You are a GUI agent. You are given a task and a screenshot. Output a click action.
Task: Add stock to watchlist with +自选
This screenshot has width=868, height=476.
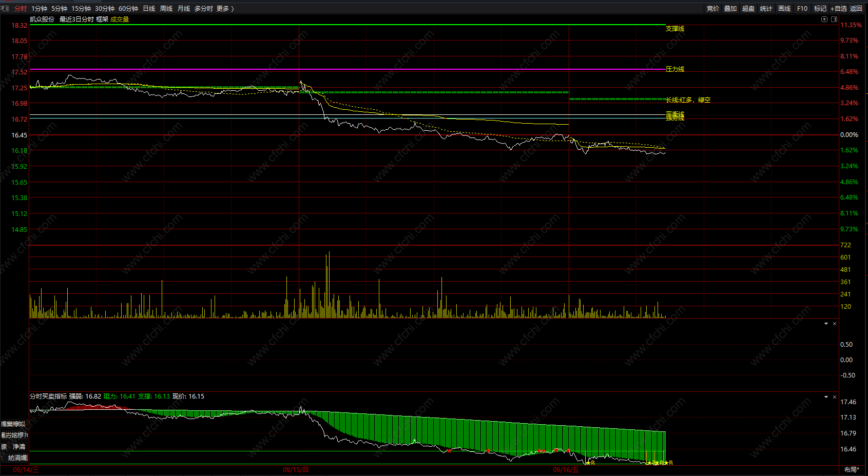839,9
